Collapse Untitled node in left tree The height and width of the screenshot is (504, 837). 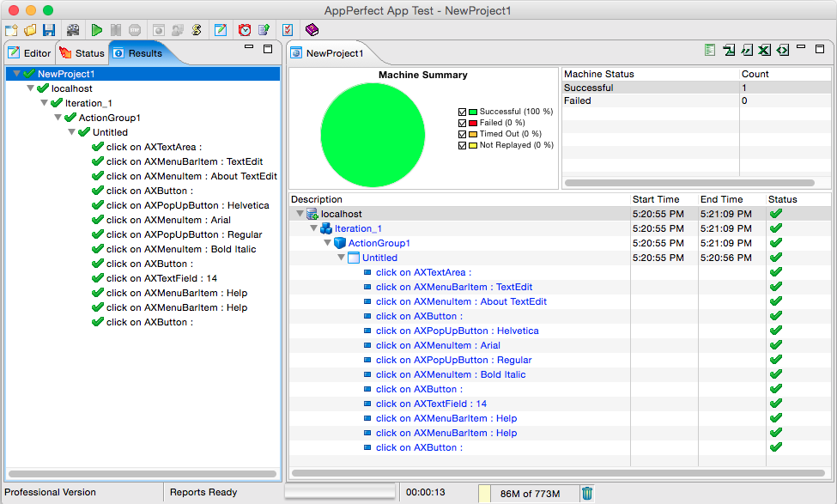71,132
